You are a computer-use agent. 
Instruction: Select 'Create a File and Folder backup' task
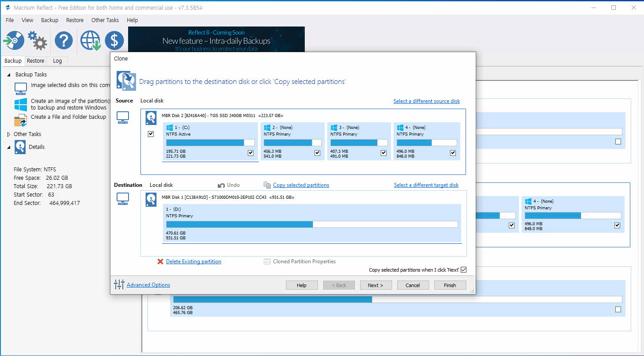coord(68,117)
